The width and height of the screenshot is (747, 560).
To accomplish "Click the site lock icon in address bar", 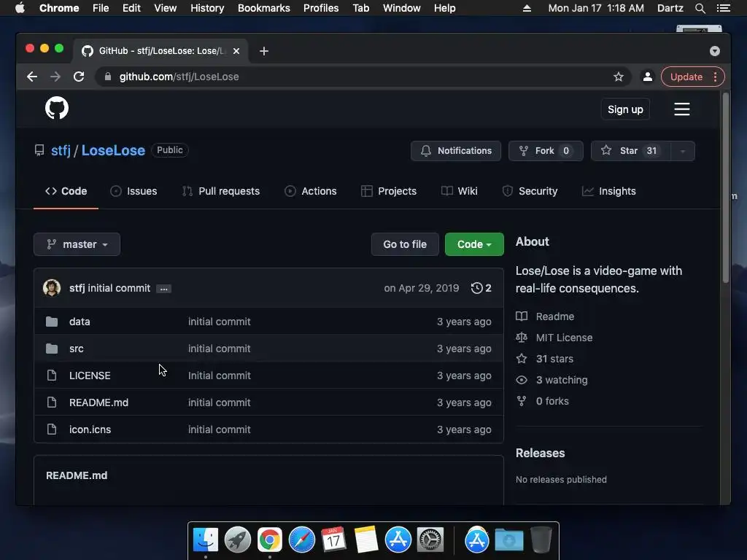I will pyautogui.click(x=108, y=77).
